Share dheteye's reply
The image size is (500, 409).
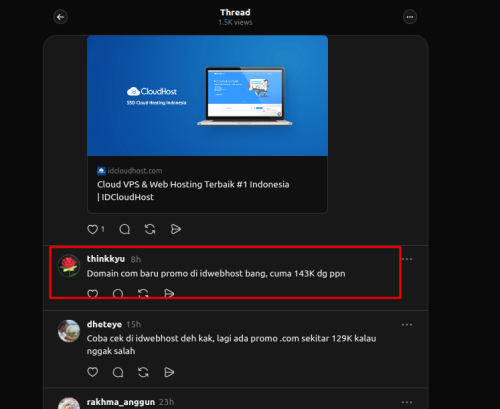[x=169, y=372]
